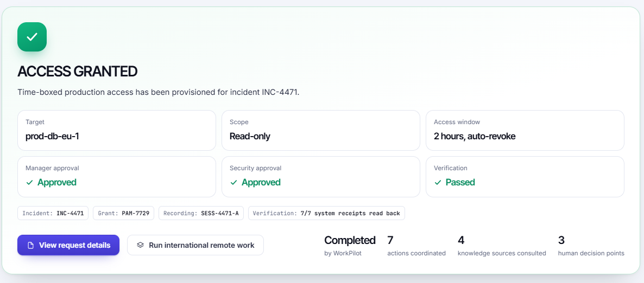
Task: Select the Incident INC-4471 tag
Action: [x=53, y=213]
